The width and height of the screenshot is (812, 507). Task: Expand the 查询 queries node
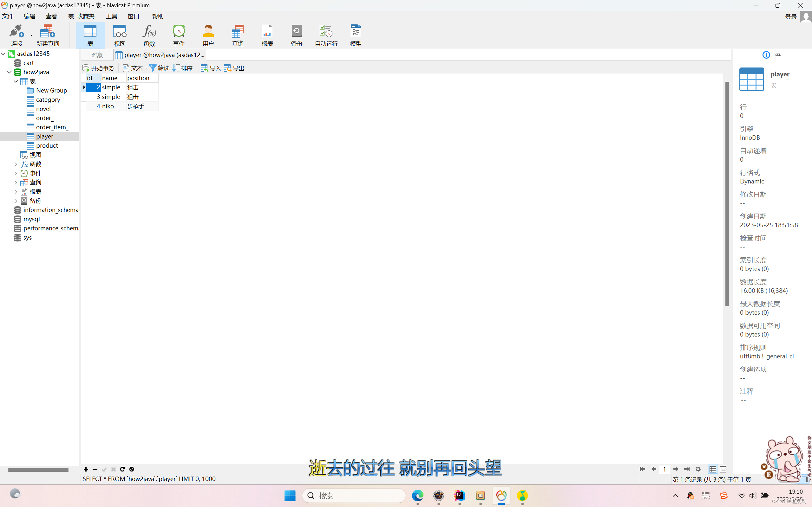[16, 182]
